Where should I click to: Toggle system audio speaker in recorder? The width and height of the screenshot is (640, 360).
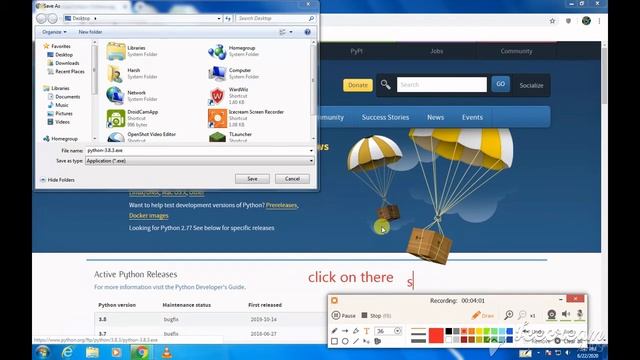566,314
